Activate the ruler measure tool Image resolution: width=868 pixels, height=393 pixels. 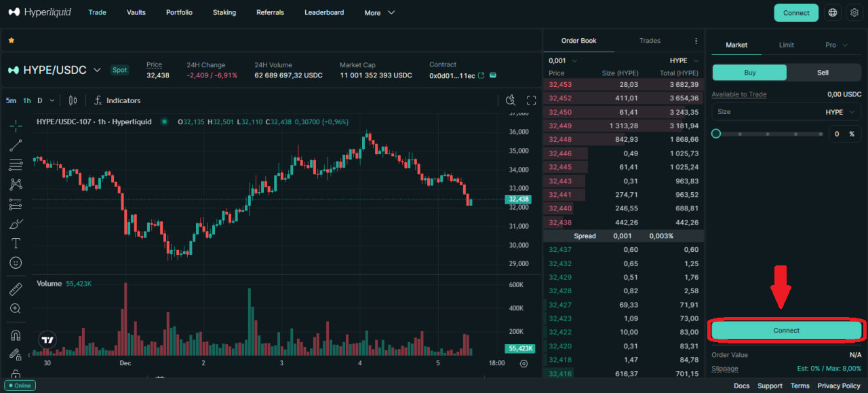tap(16, 290)
